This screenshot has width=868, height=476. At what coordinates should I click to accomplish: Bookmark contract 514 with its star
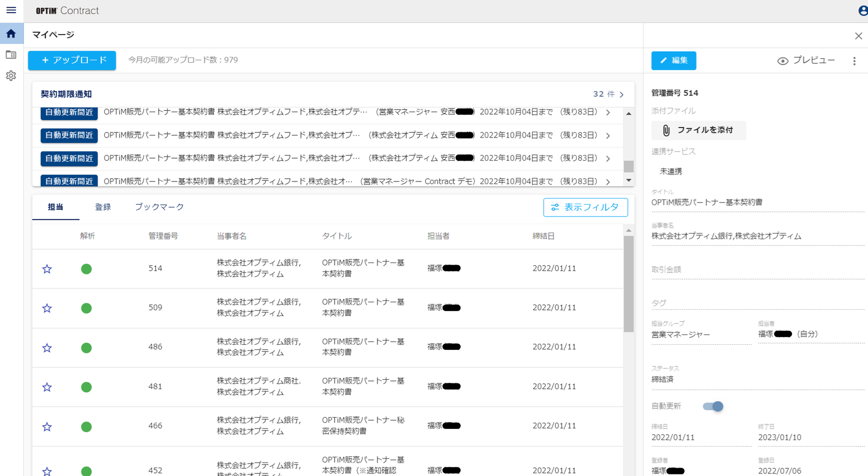point(47,269)
